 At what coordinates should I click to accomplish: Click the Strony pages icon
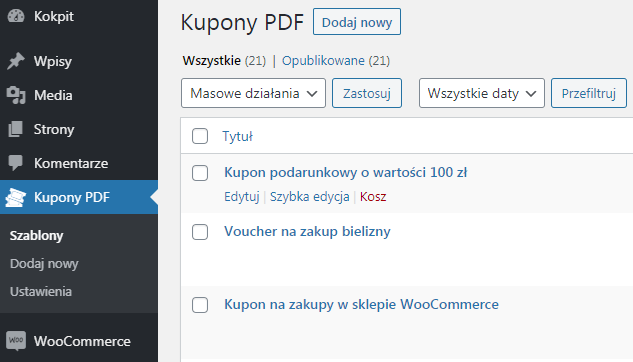pyautogui.click(x=16, y=129)
